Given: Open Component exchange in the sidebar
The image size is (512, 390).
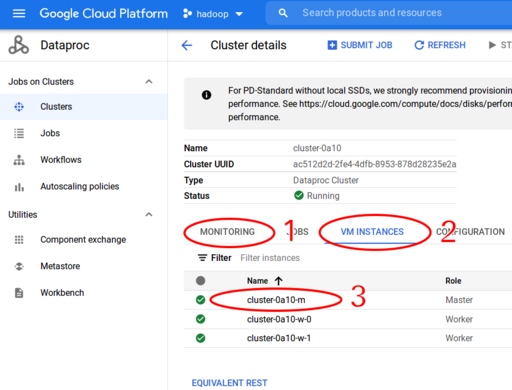Looking at the screenshot, I should point(83,240).
